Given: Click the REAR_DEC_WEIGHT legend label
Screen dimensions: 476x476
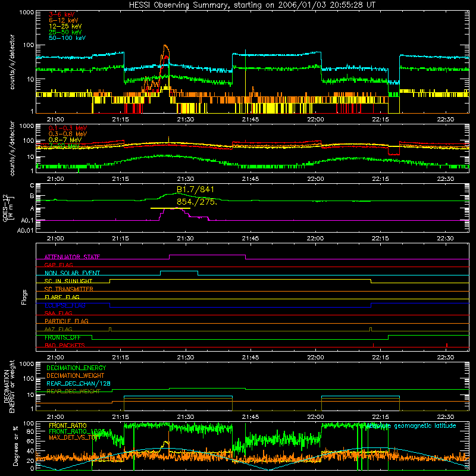Looking at the screenshot, I should coord(73,392).
